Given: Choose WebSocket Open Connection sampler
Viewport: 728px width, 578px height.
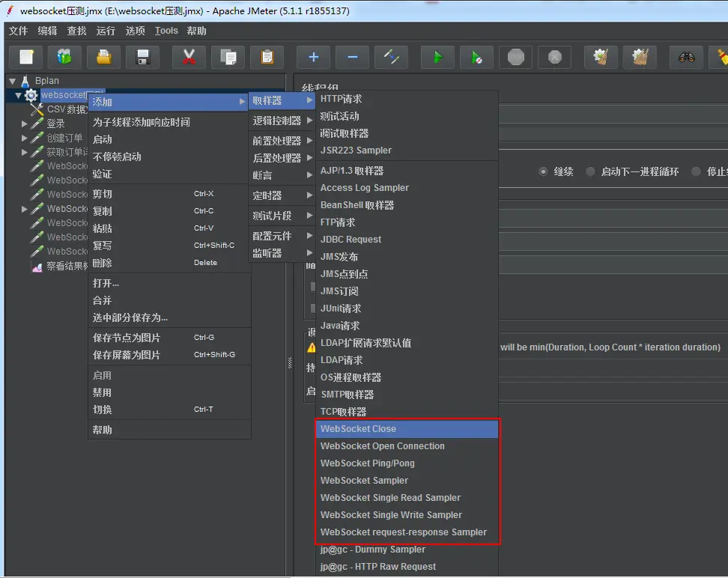Looking at the screenshot, I should [x=407, y=446].
